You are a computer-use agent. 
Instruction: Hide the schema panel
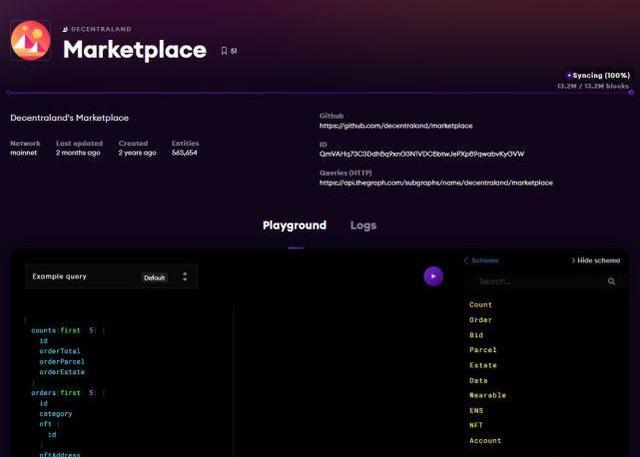click(596, 260)
